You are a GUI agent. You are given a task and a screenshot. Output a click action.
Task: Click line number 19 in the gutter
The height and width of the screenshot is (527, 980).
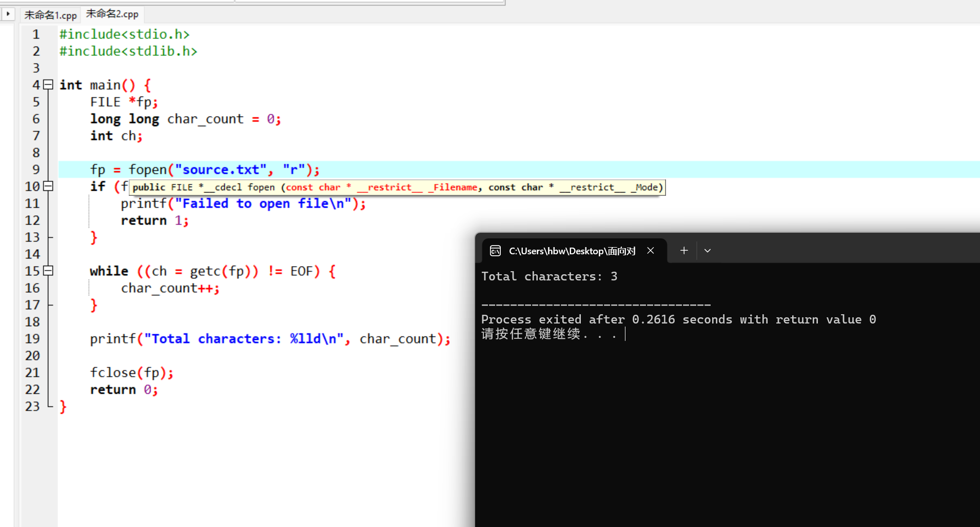pos(32,339)
